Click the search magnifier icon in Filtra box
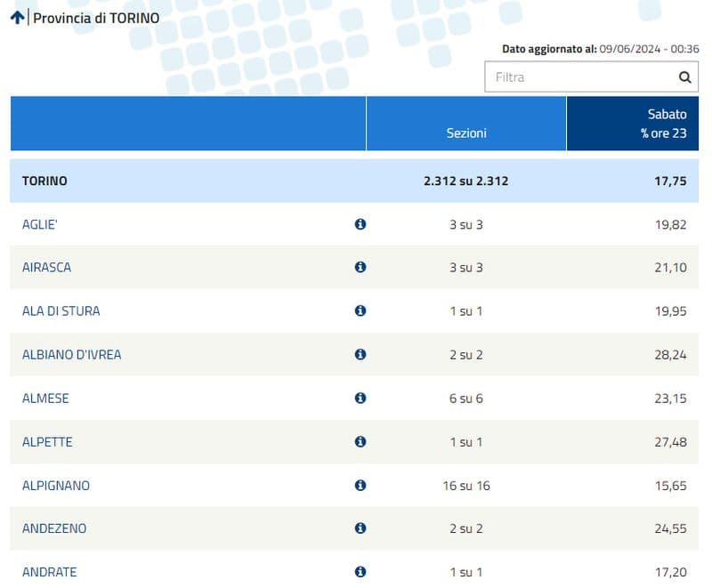The width and height of the screenshot is (712, 588). tap(684, 77)
